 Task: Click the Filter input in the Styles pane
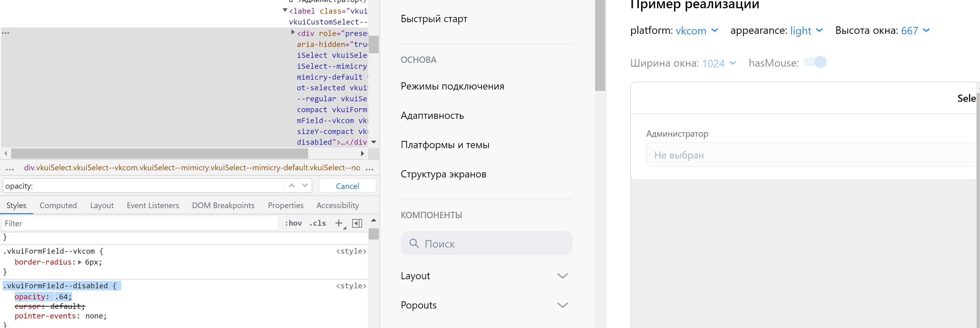point(140,224)
